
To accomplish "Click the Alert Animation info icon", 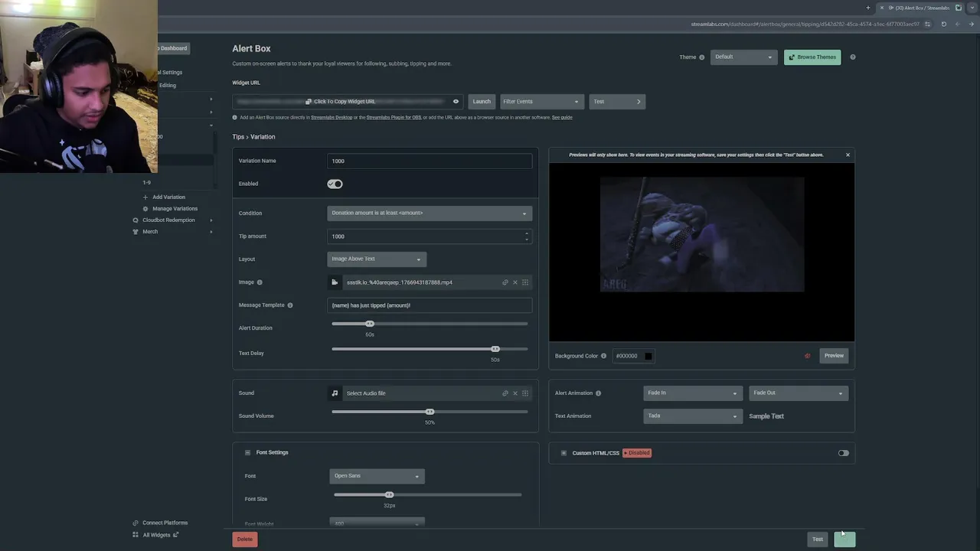I will click(x=599, y=393).
